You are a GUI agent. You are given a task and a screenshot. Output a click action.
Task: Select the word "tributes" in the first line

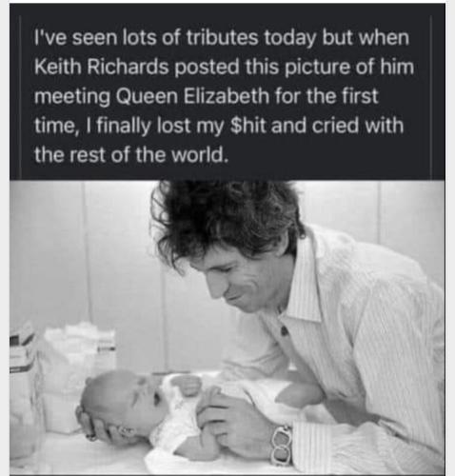coord(222,38)
